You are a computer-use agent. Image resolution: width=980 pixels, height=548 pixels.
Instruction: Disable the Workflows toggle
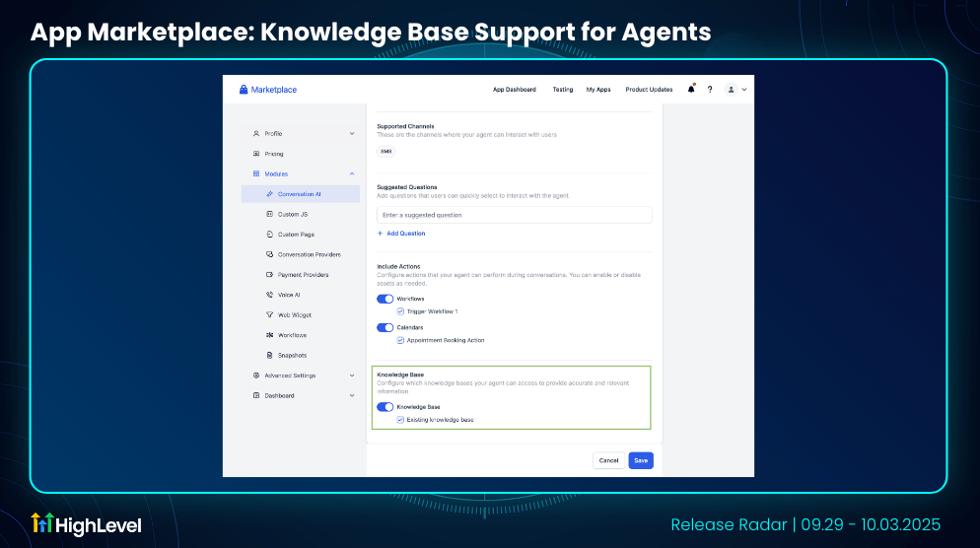(x=385, y=299)
